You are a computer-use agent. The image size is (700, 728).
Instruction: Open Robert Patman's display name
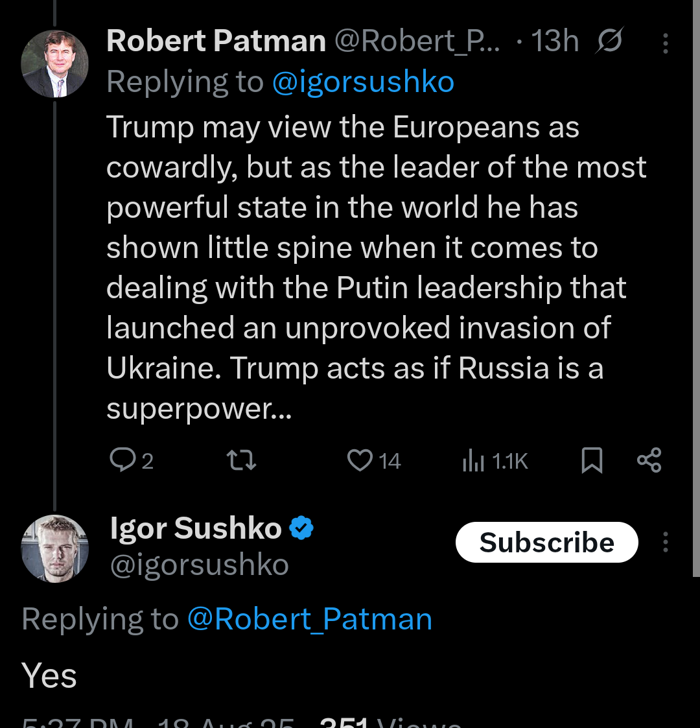(x=216, y=41)
